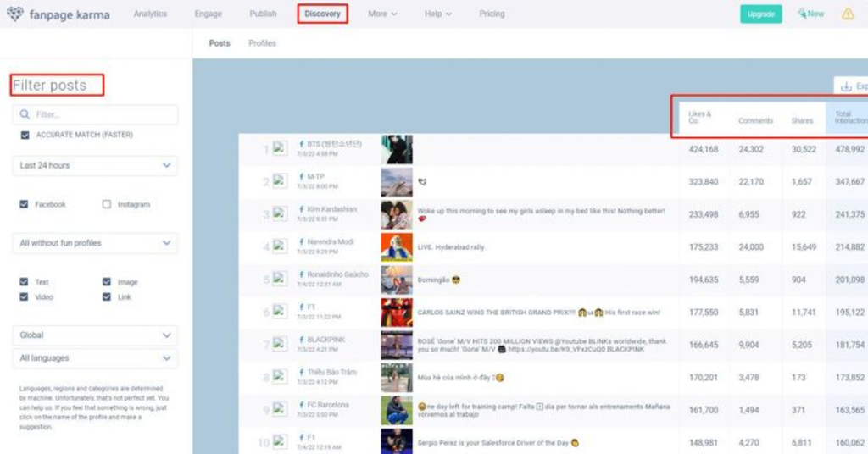This screenshot has height=454, width=868.
Task: Click Facebook icon beside BTS name
Action: click(301, 144)
